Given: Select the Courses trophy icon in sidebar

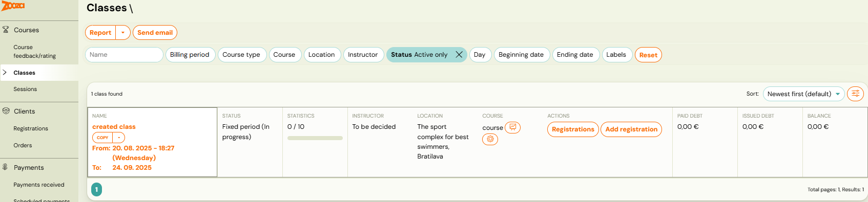Looking at the screenshot, I should pos(6,30).
